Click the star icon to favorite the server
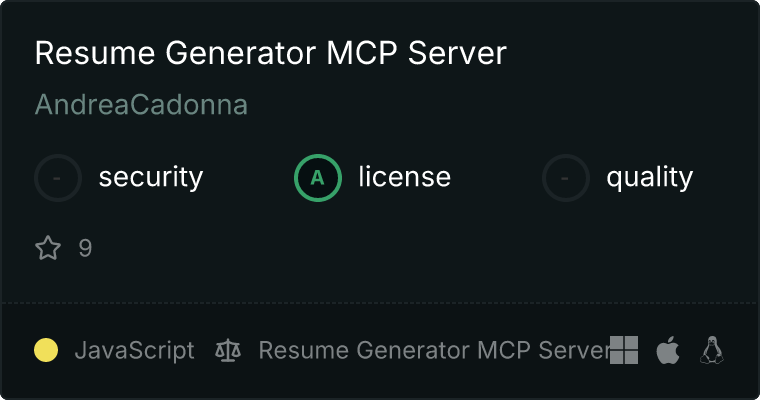760x400 pixels. pos(48,248)
